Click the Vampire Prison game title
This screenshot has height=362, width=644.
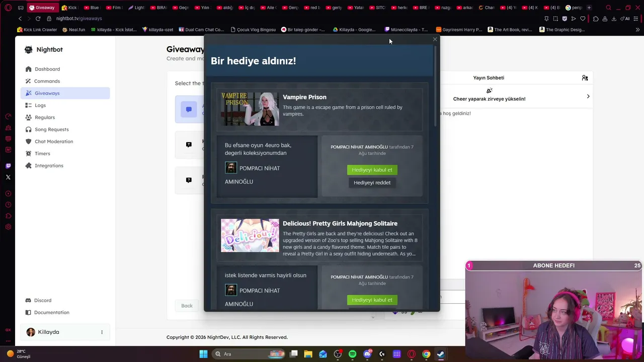pyautogui.click(x=304, y=97)
